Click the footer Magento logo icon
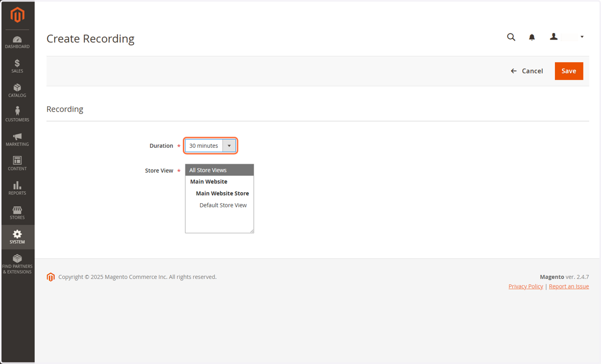601x364 pixels. point(51,277)
